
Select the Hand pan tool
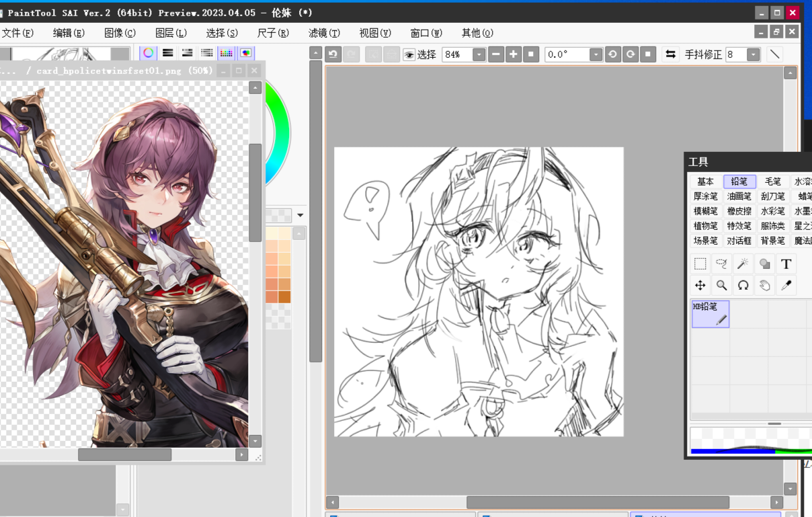(764, 285)
